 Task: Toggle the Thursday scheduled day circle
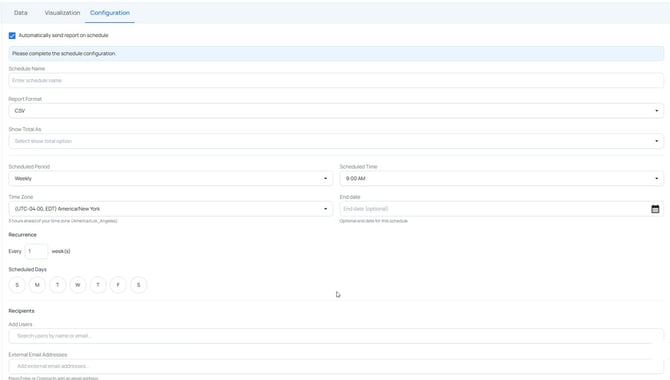(98, 285)
